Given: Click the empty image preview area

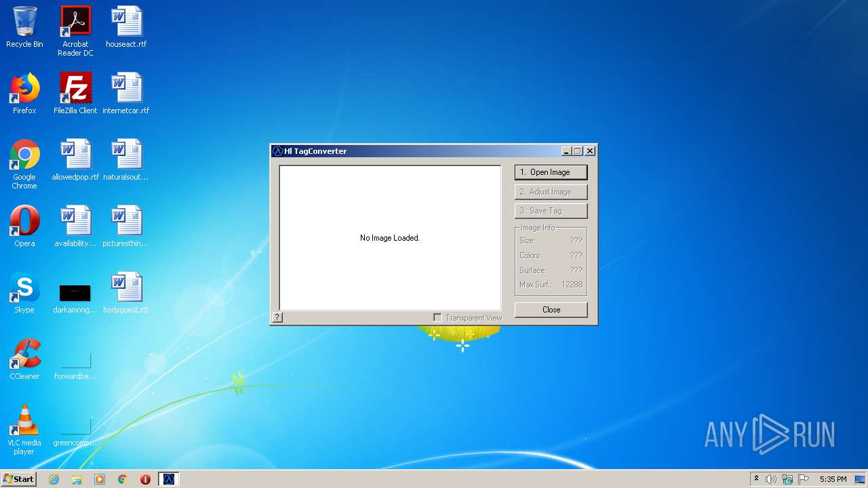Looking at the screenshot, I should (x=390, y=238).
